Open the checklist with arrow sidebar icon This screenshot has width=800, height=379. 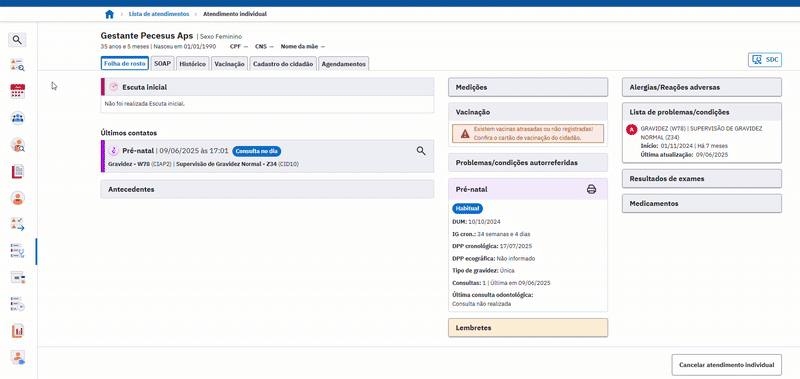pos(17,224)
